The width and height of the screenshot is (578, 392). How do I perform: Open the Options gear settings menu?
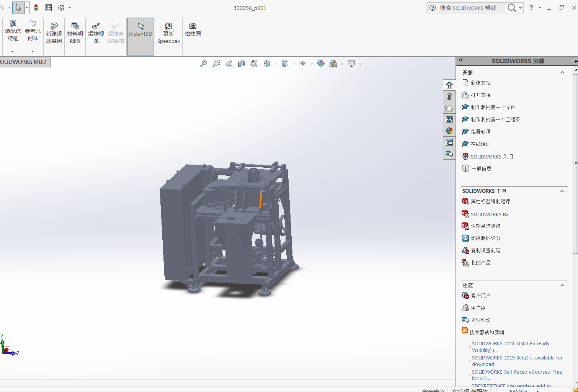(61, 8)
